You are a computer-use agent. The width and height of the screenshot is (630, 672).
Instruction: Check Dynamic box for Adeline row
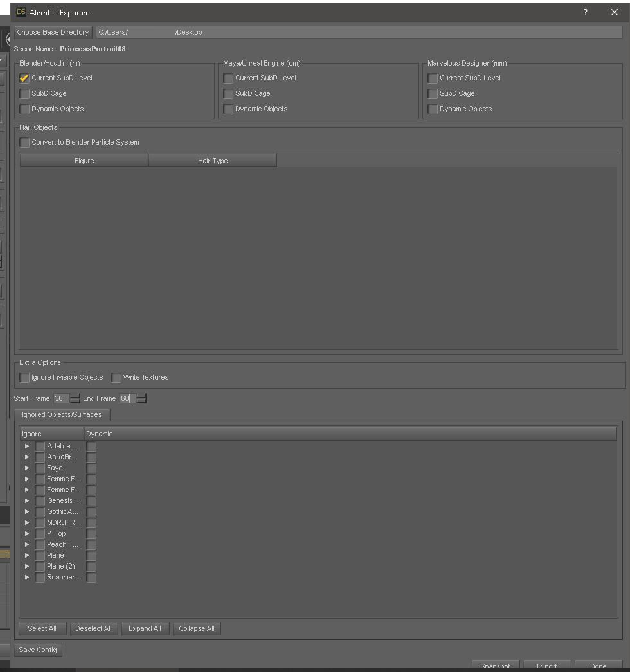[91, 446]
